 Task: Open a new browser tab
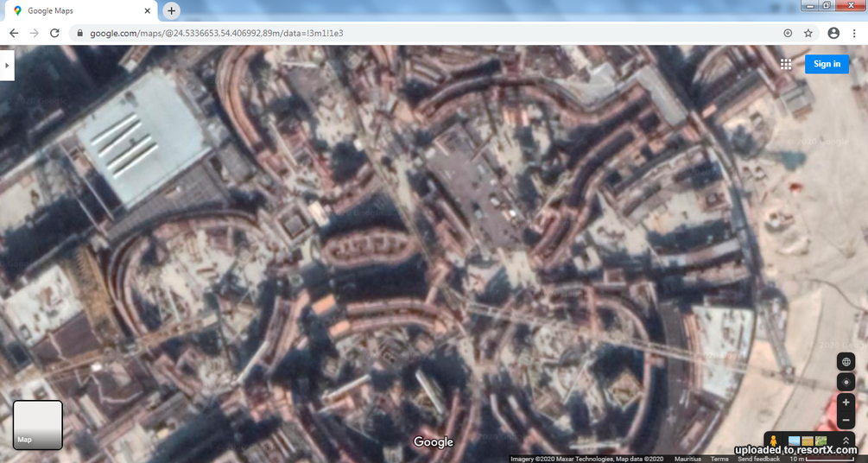tap(172, 10)
